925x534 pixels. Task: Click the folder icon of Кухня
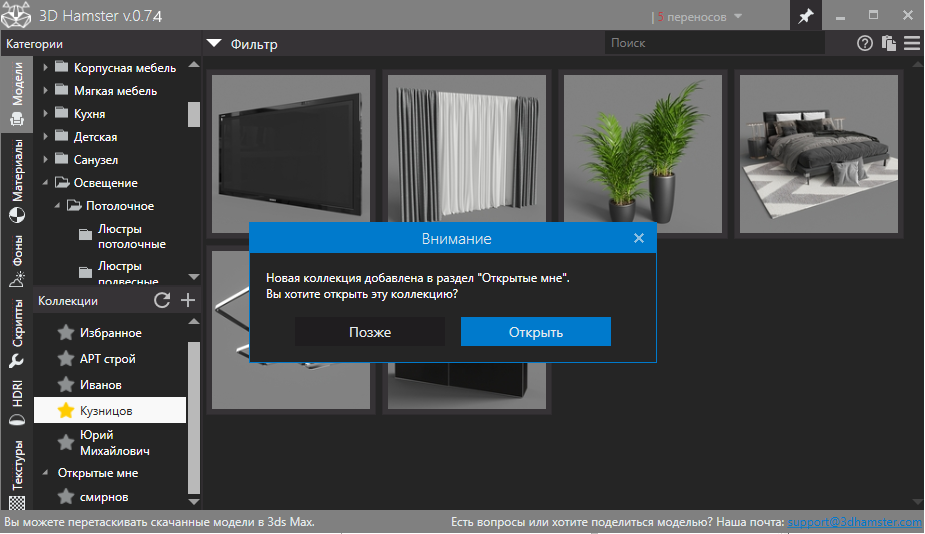[x=62, y=113]
